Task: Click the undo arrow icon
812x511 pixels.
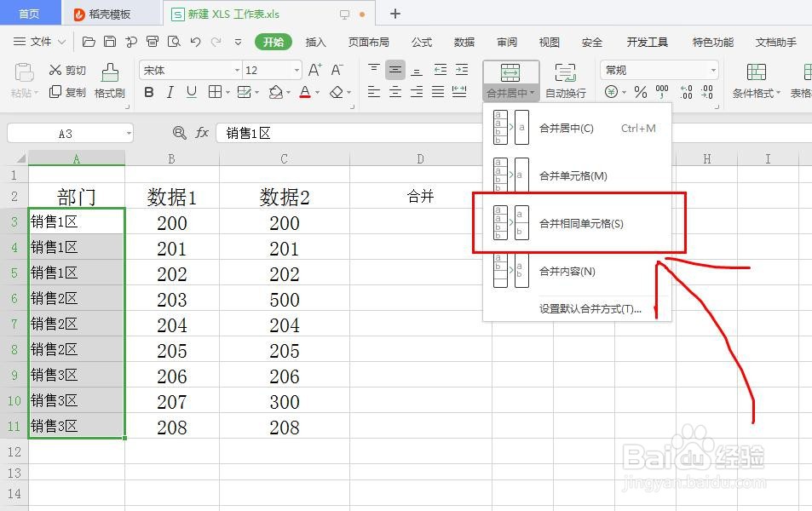Action: tap(196, 42)
